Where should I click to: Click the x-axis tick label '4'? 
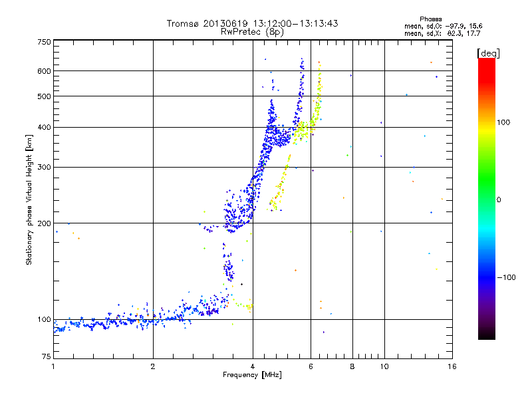tap(253, 366)
